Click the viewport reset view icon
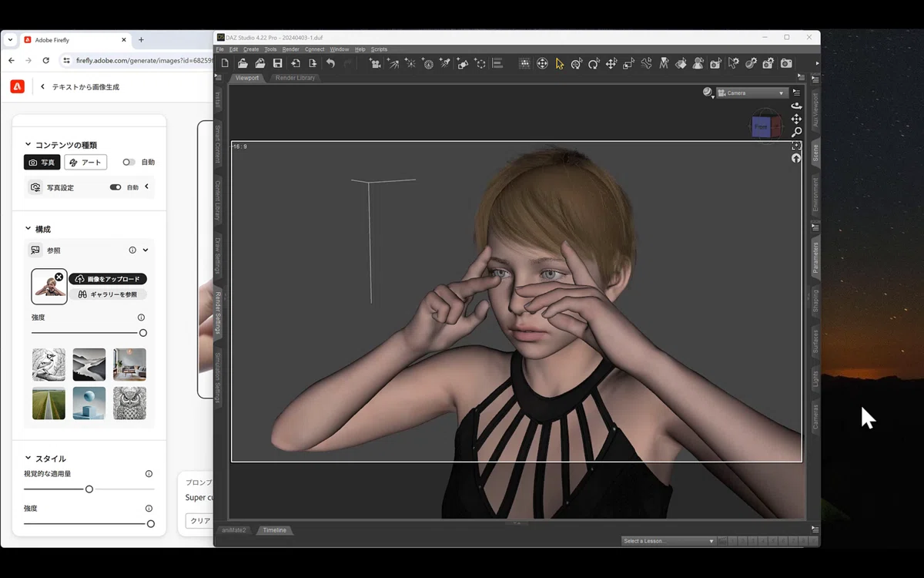 coord(796,158)
